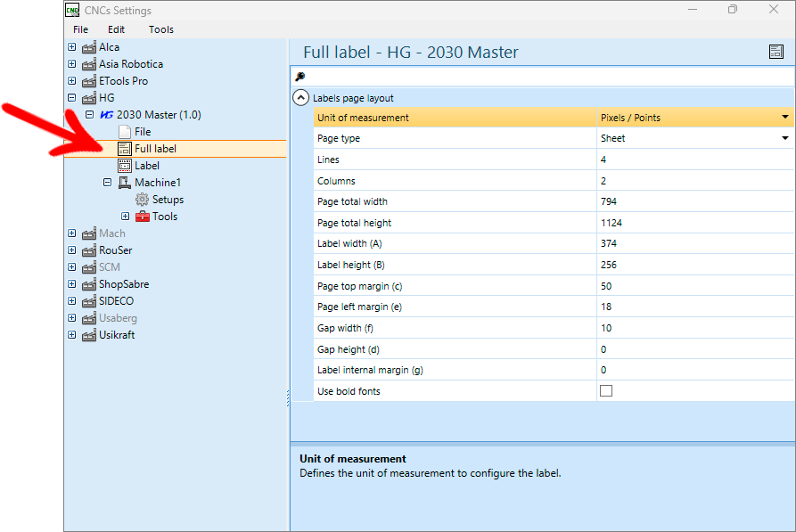Click the Machine1 machine icon
This screenshot has width=796, height=532.
pyautogui.click(x=125, y=183)
